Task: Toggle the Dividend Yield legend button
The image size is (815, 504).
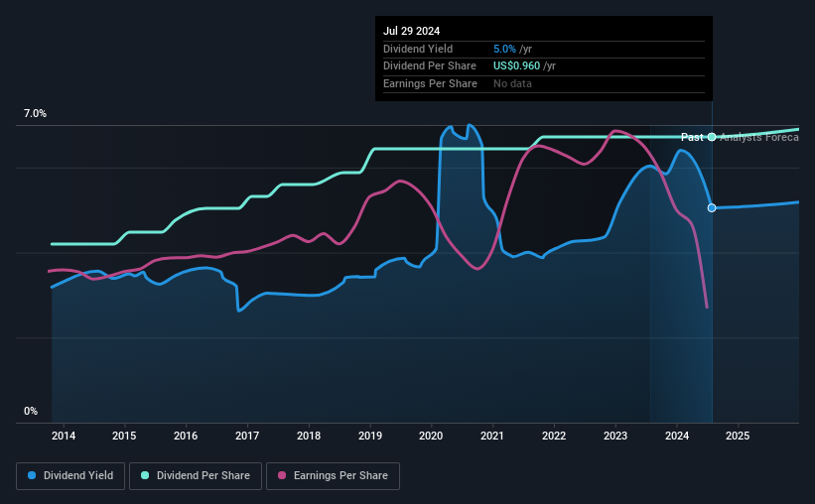Action: (x=70, y=475)
